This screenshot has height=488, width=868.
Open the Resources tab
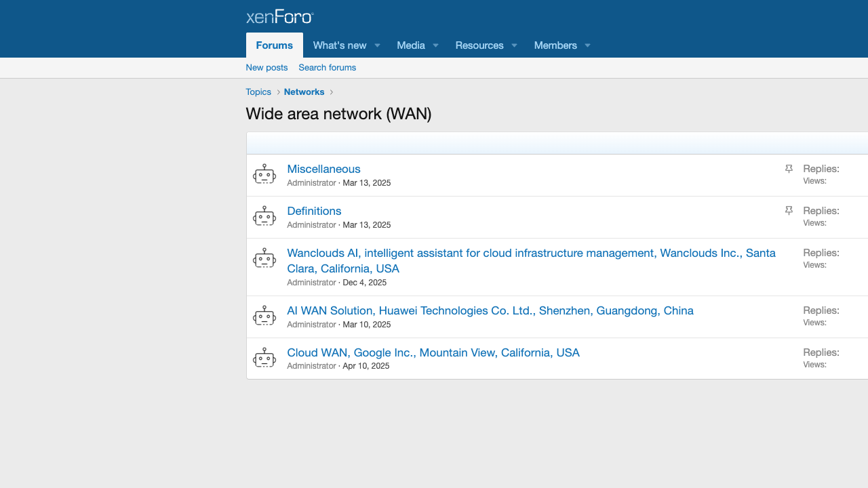tap(479, 45)
